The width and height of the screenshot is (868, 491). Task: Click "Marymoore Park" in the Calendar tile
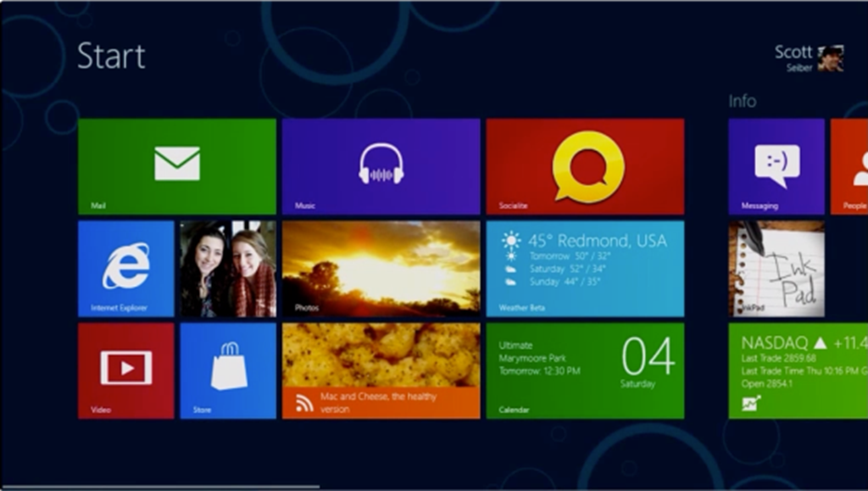click(x=532, y=358)
